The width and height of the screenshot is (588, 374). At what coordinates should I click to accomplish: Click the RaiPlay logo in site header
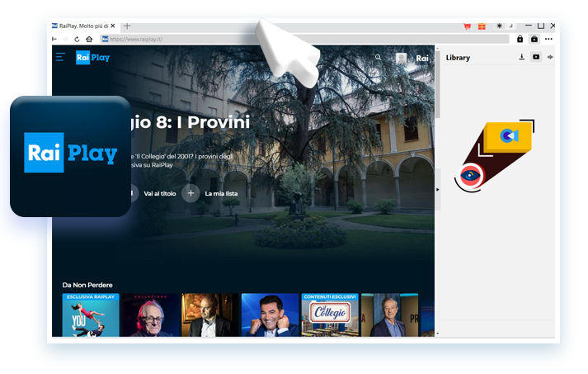[x=92, y=58]
